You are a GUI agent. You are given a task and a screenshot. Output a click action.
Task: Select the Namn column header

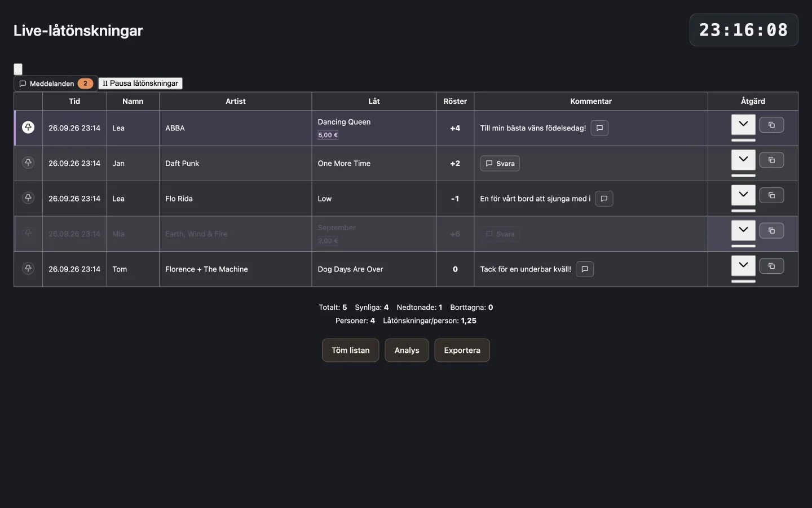tap(133, 101)
